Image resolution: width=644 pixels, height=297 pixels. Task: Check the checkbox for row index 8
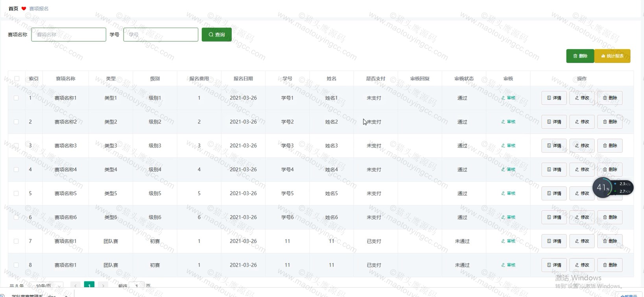16,265
